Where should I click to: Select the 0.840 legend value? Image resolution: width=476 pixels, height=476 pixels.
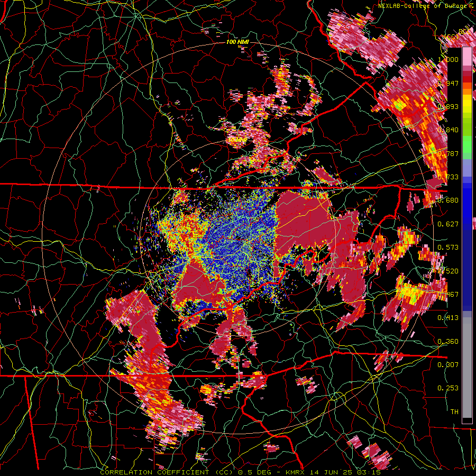448,130
